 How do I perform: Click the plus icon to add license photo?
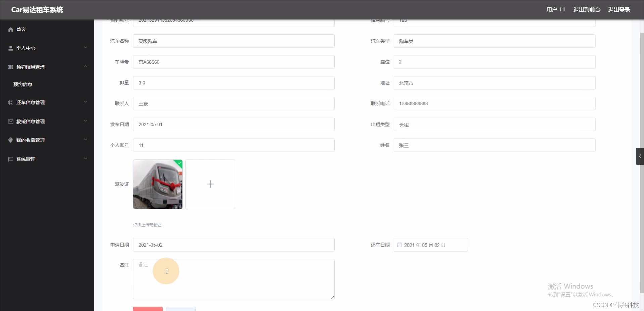(210, 184)
